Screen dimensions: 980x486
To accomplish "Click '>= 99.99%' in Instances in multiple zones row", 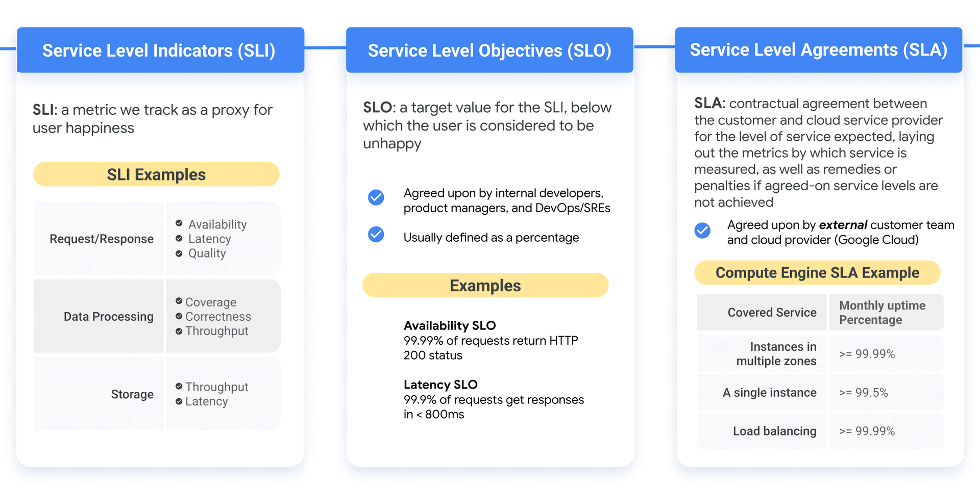I will pyautogui.click(x=867, y=354).
